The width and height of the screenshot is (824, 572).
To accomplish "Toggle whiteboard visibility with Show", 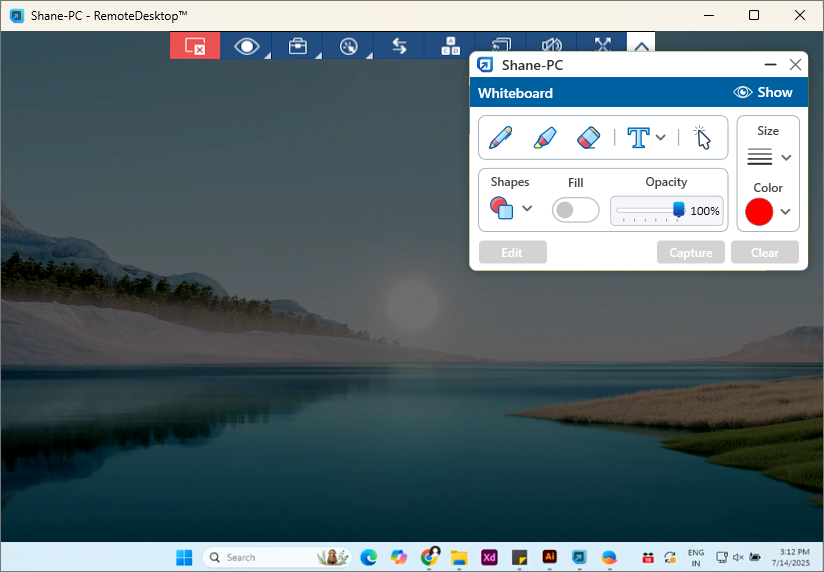I will [x=763, y=92].
